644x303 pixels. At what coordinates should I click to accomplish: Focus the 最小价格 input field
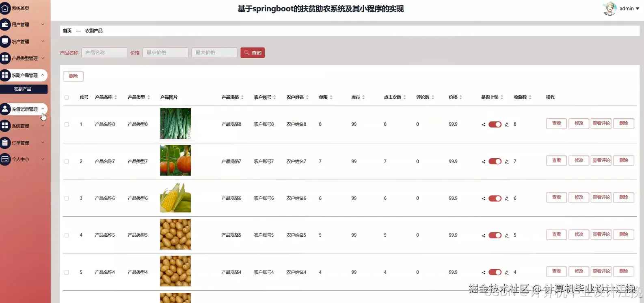165,53
